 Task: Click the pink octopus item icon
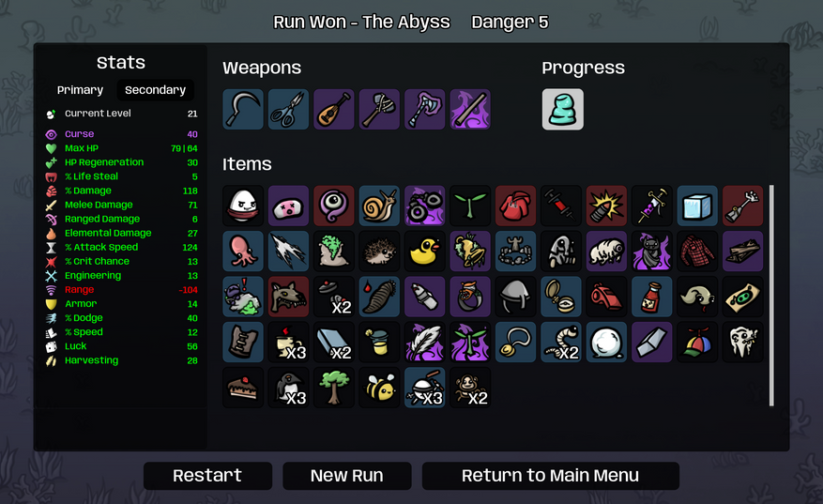coord(243,252)
